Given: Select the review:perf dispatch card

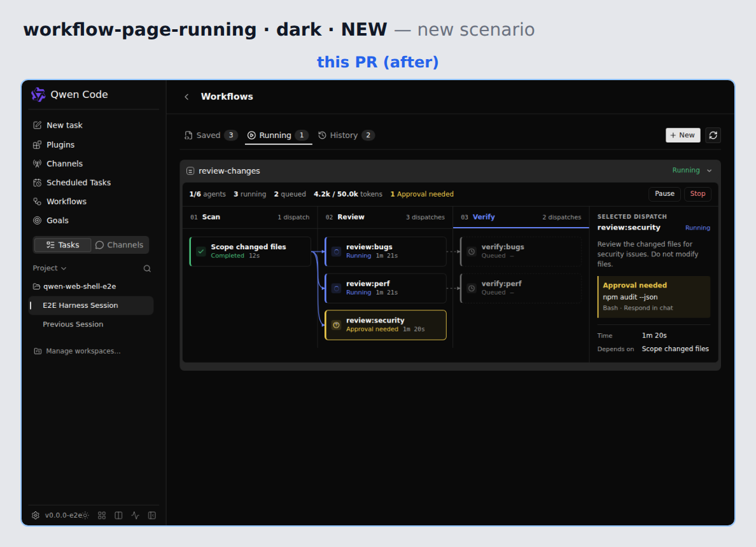Looking at the screenshot, I should 385,288.
